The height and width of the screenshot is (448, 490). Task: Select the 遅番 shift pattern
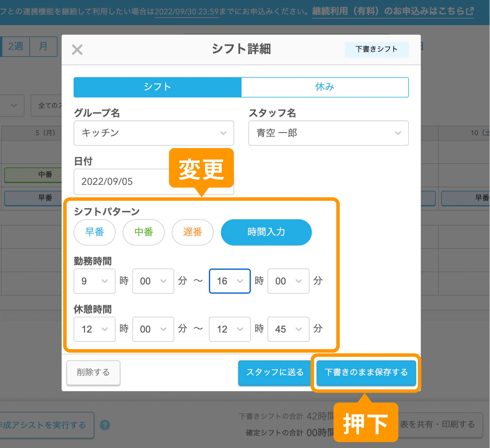pyautogui.click(x=192, y=232)
